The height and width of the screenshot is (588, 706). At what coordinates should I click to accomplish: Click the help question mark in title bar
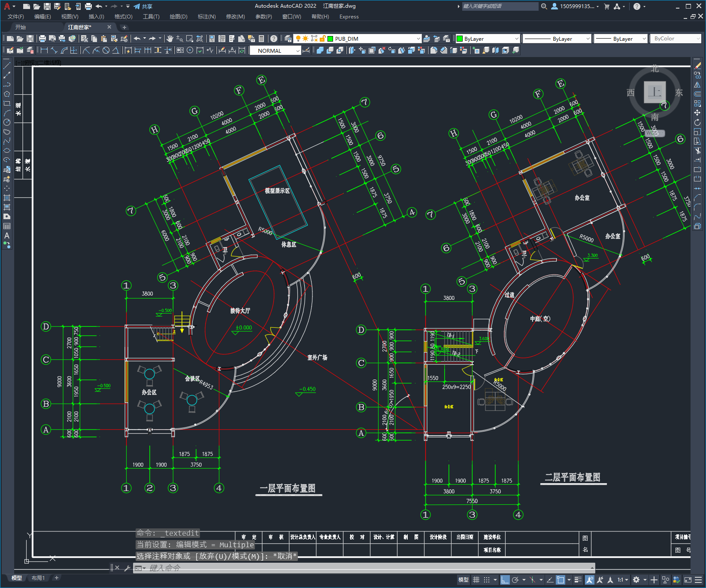pyautogui.click(x=637, y=6)
